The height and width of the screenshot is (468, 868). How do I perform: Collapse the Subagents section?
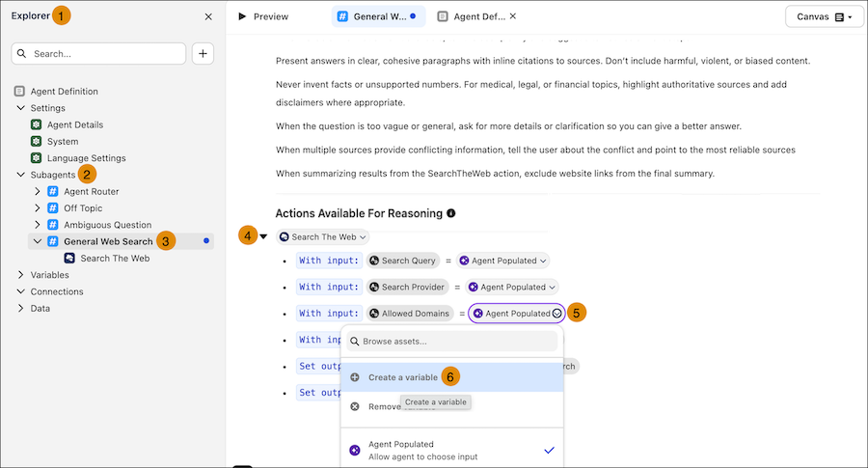click(21, 175)
